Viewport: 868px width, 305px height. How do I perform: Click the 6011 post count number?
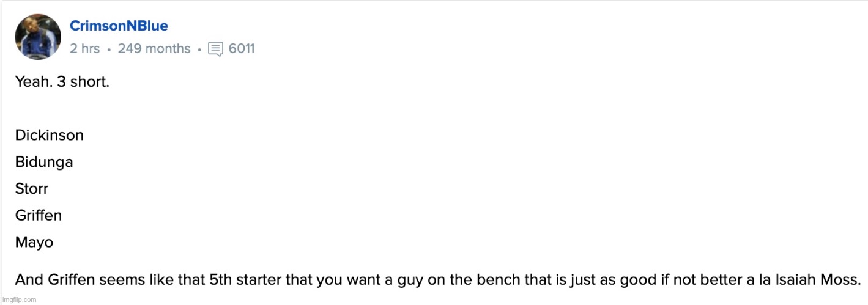pos(242,49)
